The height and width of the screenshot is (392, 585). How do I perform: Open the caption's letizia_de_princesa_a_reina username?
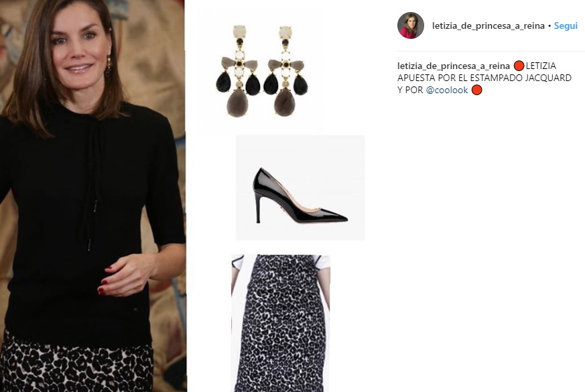[453, 66]
